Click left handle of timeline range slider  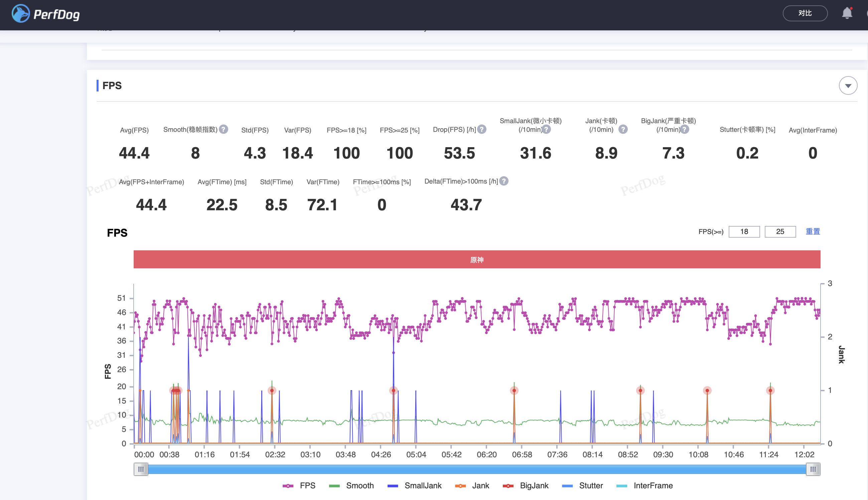point(141,469)
